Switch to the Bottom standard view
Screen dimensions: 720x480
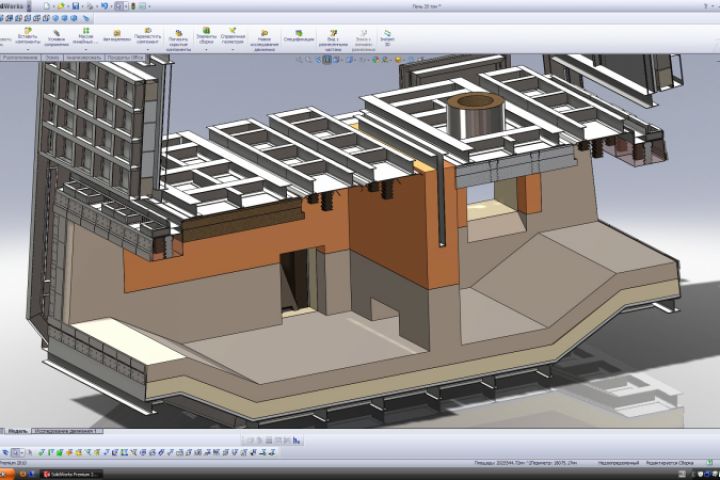click(46, 18)
